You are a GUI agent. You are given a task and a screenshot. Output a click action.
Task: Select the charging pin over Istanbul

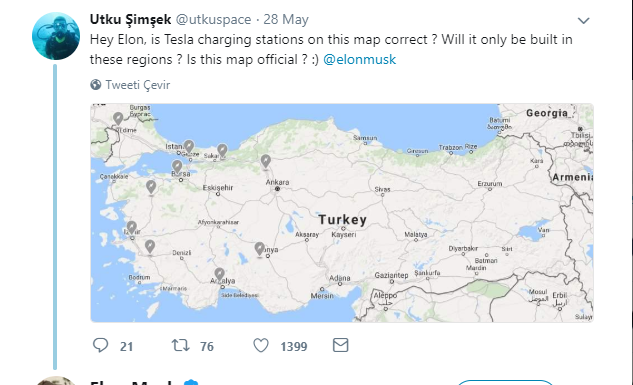pyautogui.click(x=189, y=147)
